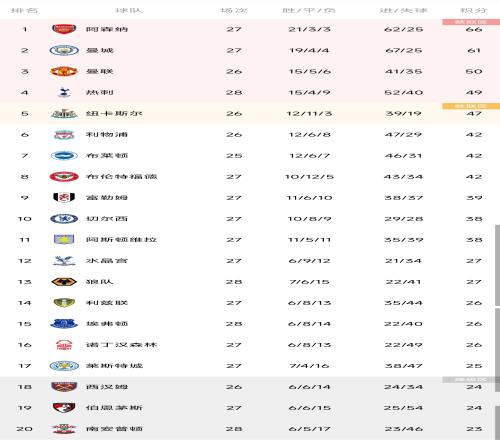Select the Brighton round blue badge
This screenshot has height=440, width=500.
(x=64, y=156)
